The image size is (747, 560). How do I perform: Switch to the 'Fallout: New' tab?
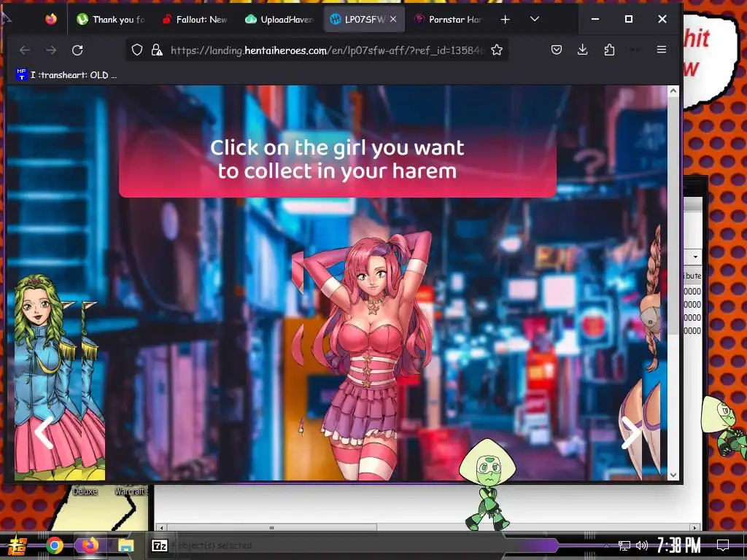pyautogui.click(x=195, y=20)
